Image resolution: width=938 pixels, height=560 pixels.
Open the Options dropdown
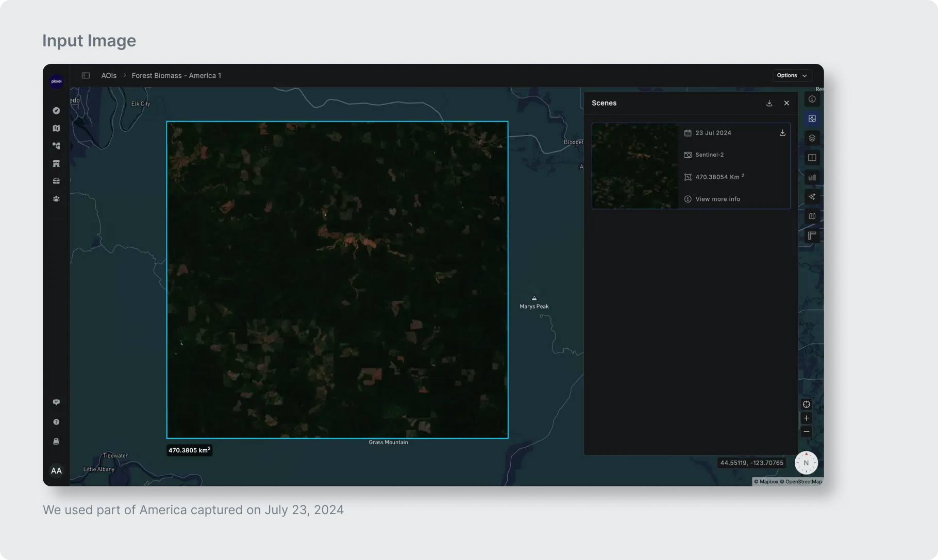pos(792,75)
